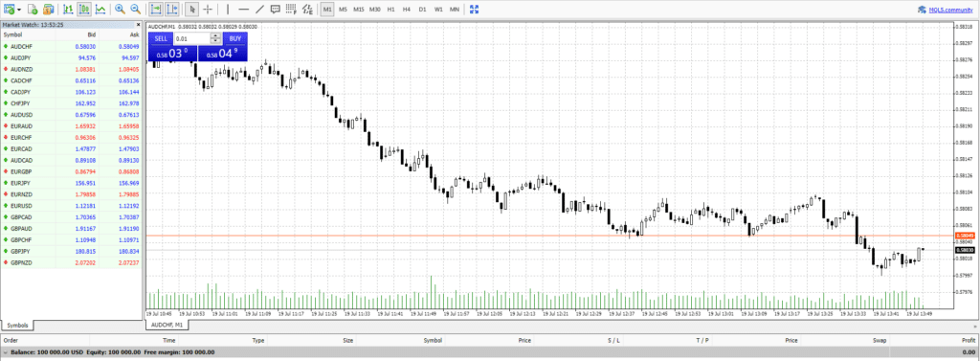Image resolution: width=980 pixels, height=361 pixels.
Task: Select the cursor pointer tool
Action: 192,10
